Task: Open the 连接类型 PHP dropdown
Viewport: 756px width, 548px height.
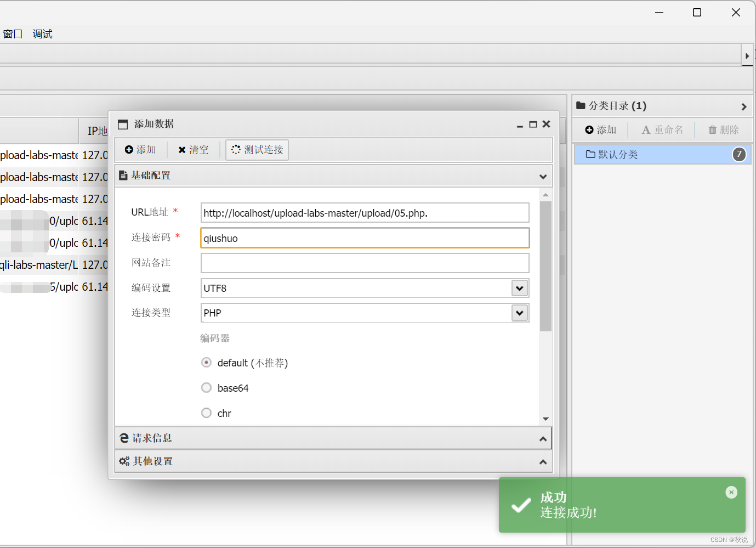Action: click(x=520, y=313)
